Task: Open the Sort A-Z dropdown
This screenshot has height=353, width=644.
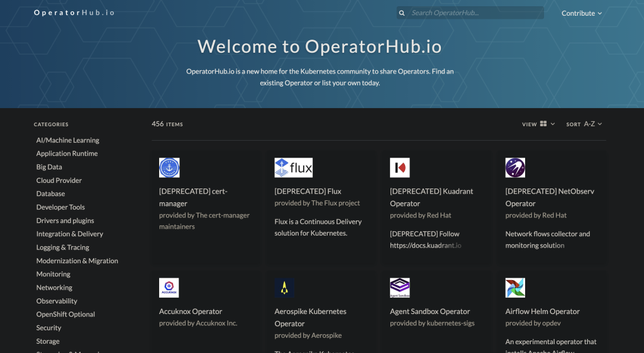Action: (x=592, y=124)
